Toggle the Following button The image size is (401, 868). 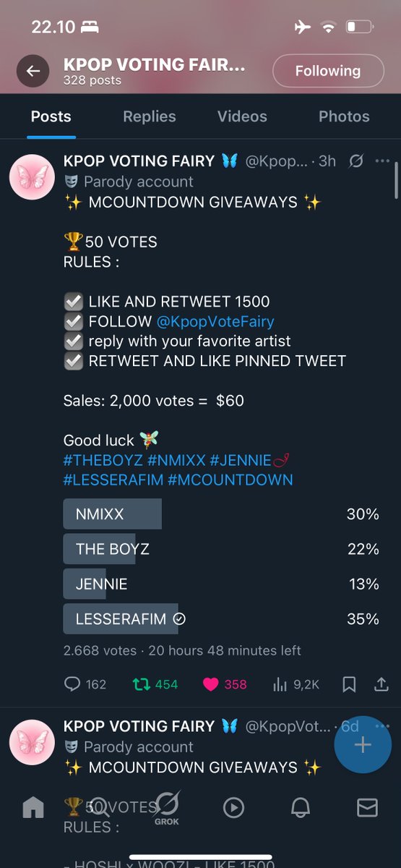327,71
